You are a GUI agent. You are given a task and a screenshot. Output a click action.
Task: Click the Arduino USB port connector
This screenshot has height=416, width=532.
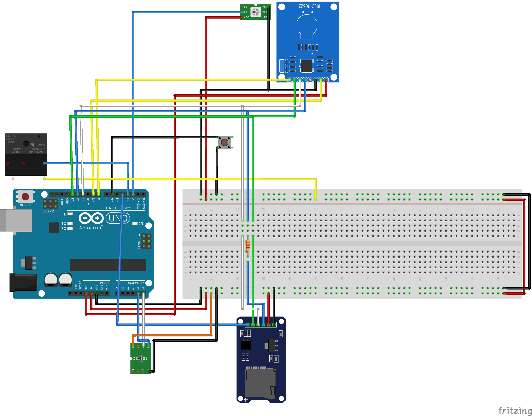[x=16, y=220]
